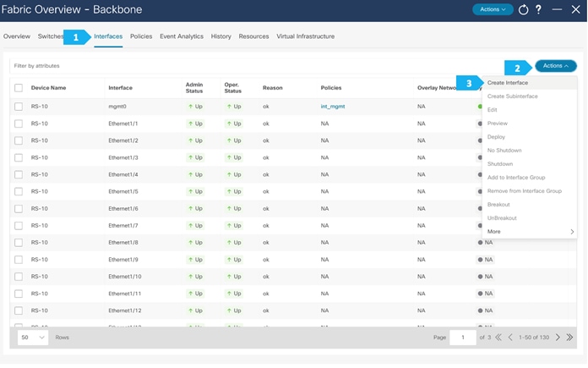Screen dimensions: 588x368
Task: Close the Fabric Overview panel
Action: tap(575, 9)
